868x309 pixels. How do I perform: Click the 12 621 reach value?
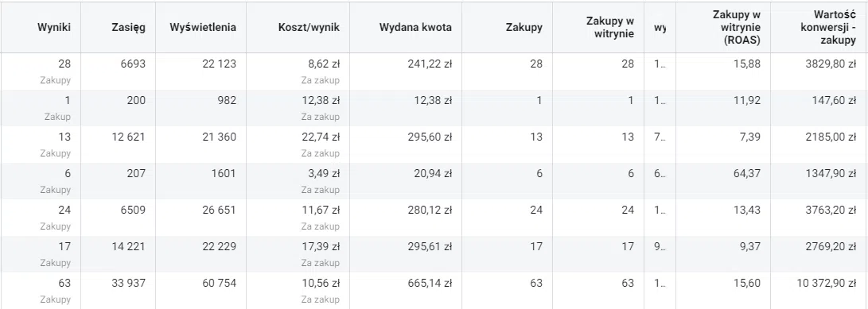coord(128,137)
